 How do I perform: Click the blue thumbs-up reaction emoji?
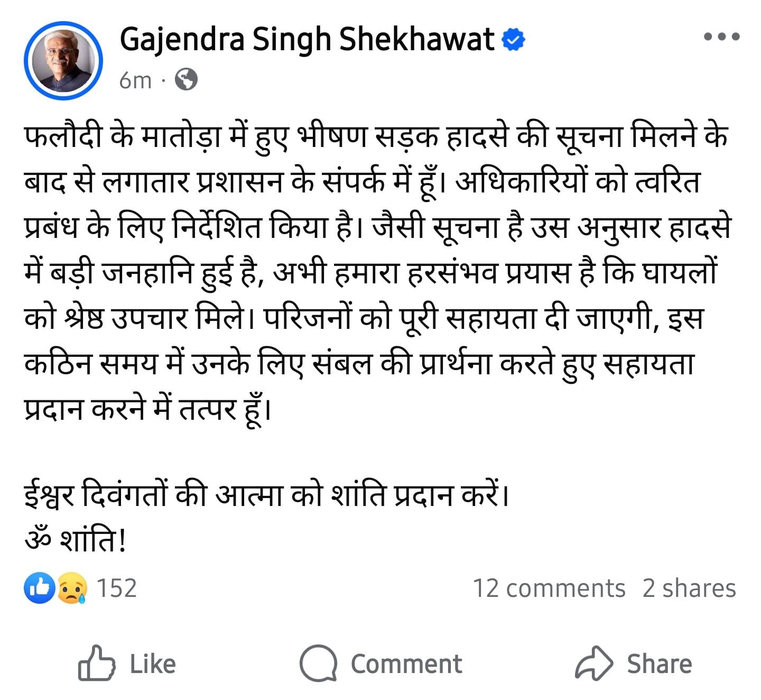click(39, 588)
